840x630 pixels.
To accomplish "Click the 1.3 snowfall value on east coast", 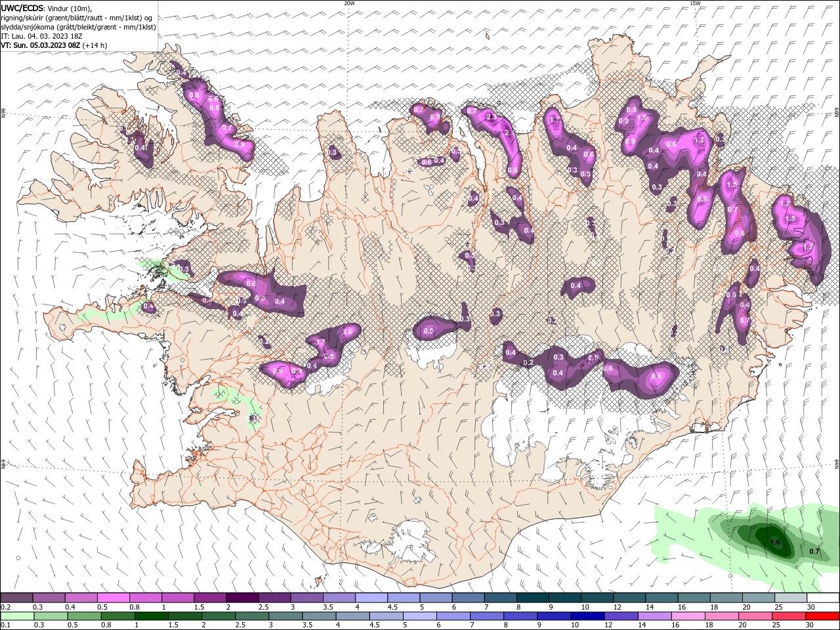I will click(x=808, y=247).
